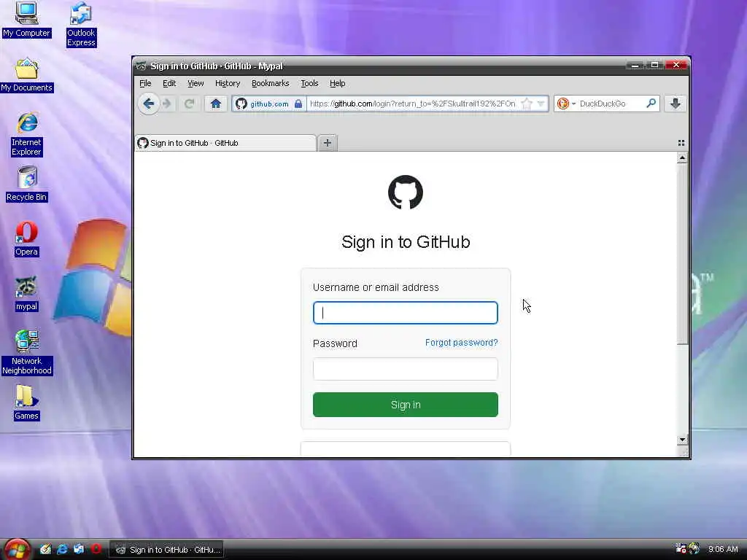Viewport: 747px width, 560px height.
Task: Open the View menu
Action: (196, 83)
